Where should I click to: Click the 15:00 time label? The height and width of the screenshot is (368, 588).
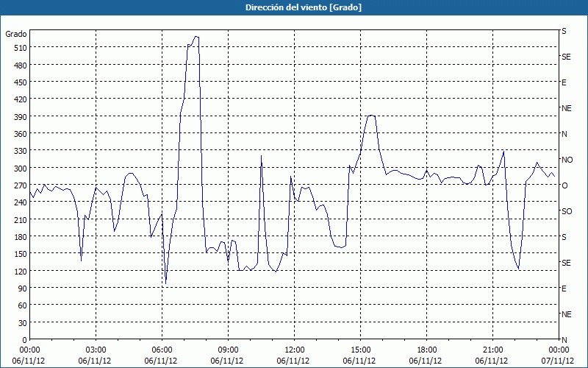360,350
